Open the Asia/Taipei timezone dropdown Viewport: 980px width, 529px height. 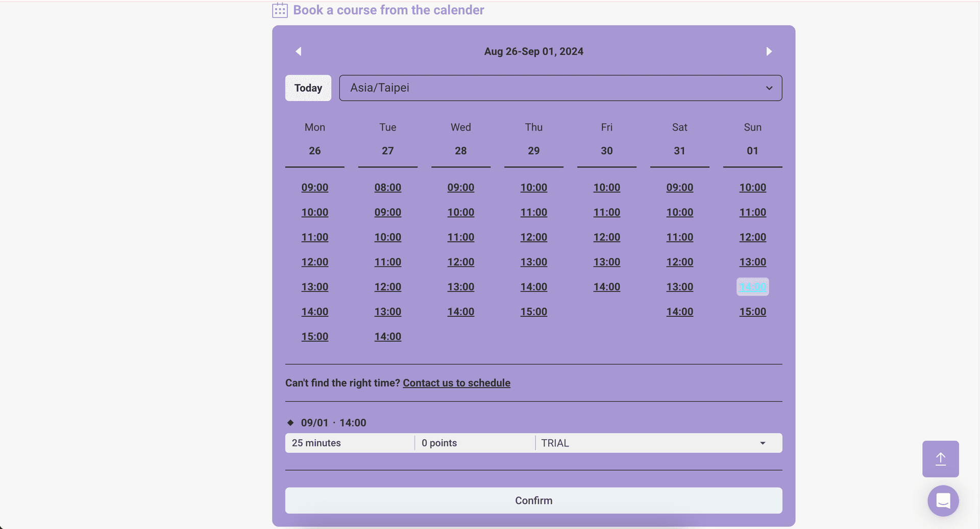[560, 88]
